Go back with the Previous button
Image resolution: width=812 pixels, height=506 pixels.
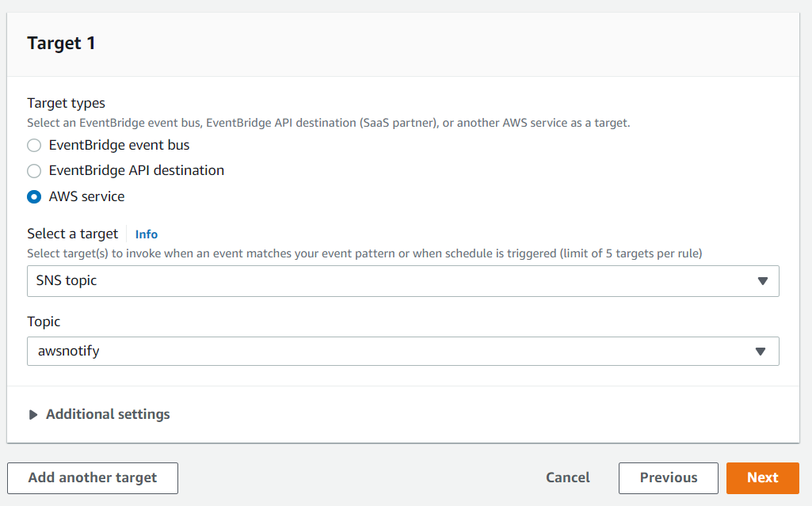[x=668, y=477]
